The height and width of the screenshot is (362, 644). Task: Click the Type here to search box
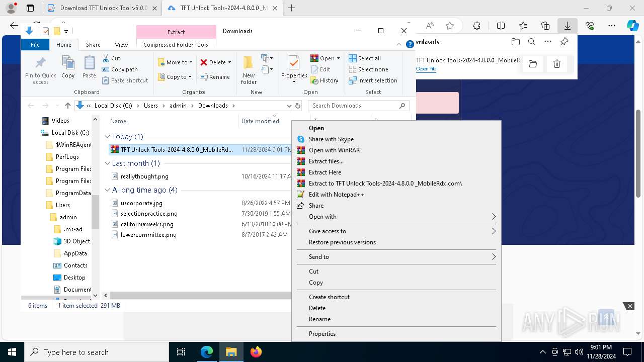coord(97,352)
